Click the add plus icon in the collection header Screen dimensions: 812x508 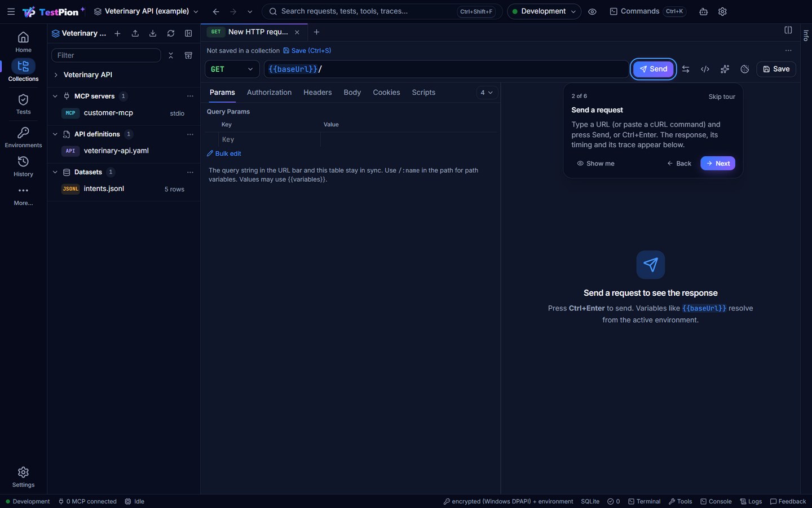(117, 33)
